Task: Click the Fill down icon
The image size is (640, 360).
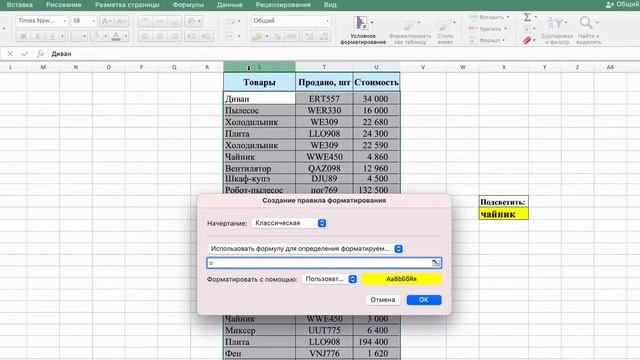Action: pyautogui.click(x=527, y=29)
